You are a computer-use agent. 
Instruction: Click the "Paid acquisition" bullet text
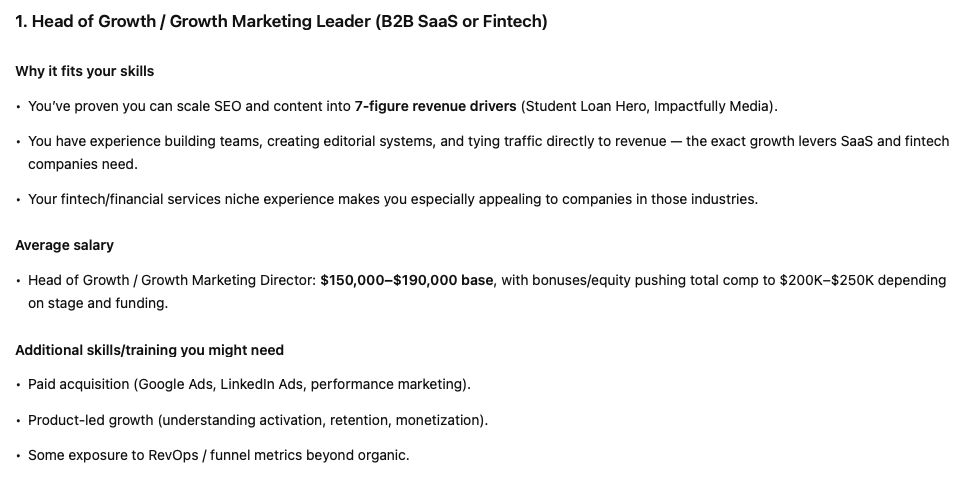click(x=78, y=384)
